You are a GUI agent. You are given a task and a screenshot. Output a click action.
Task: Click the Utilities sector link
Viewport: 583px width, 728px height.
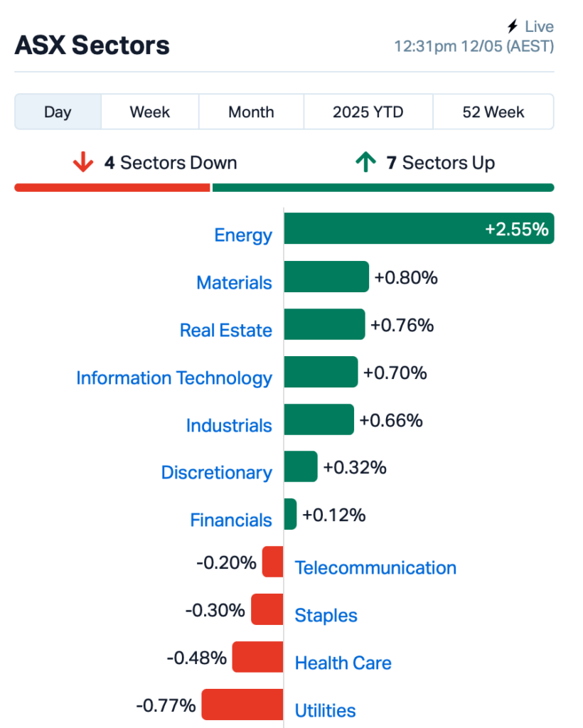coord(326,710)
